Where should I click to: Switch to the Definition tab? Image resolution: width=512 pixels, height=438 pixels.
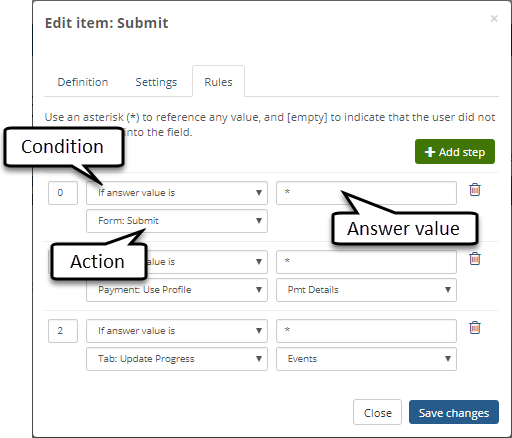click(83, 82)
